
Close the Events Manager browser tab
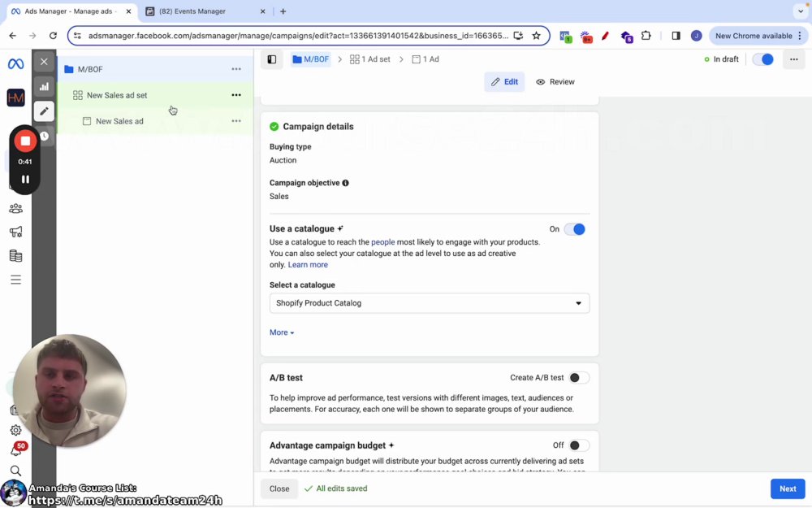262,11
